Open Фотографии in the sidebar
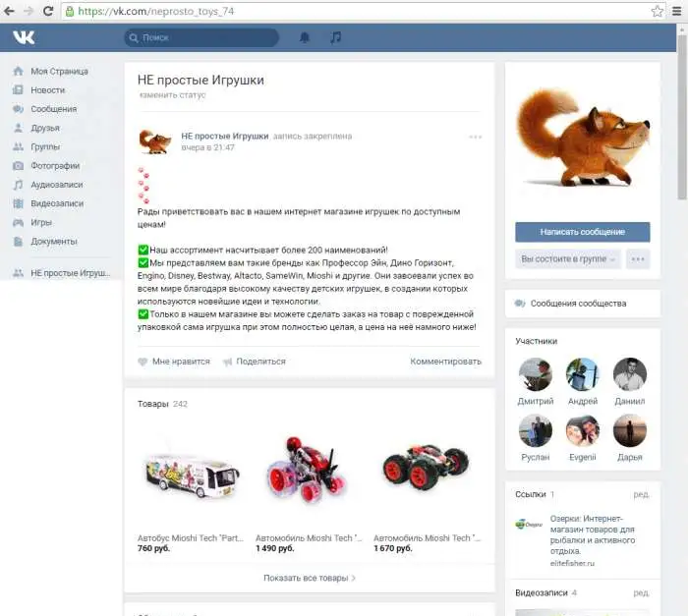 point(55,165)
